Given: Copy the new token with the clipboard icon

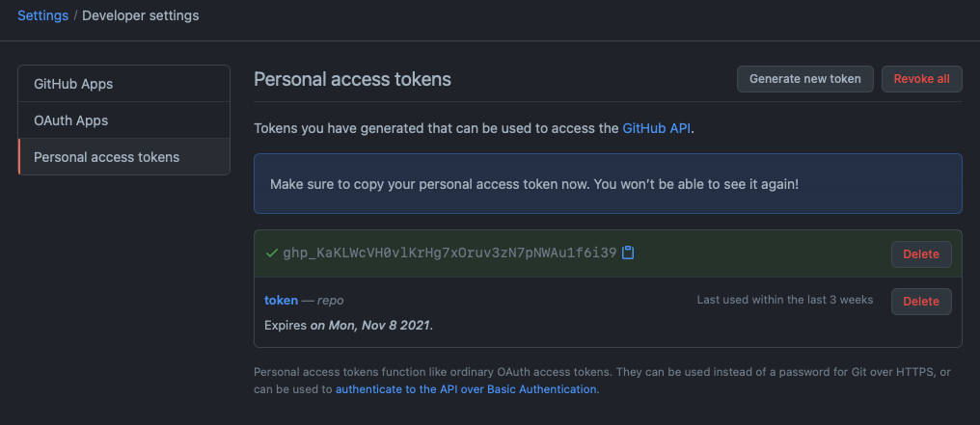Looking at the screenshot, I should (628, 252).
